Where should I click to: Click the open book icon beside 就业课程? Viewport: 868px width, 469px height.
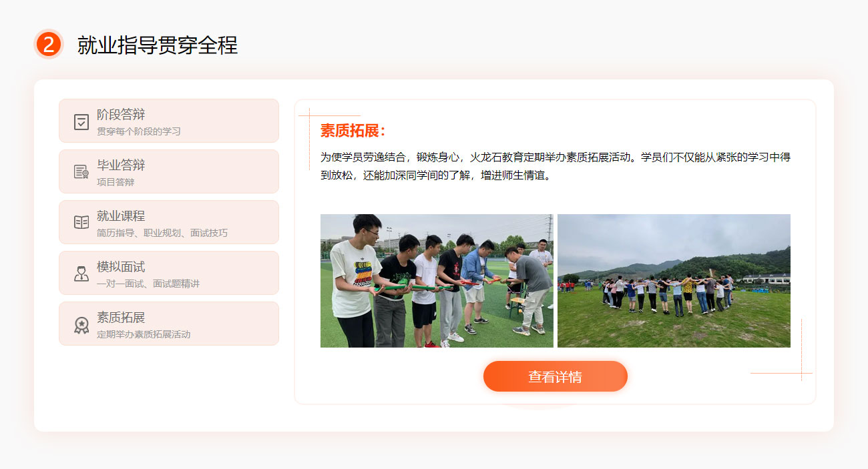(81, 222)
